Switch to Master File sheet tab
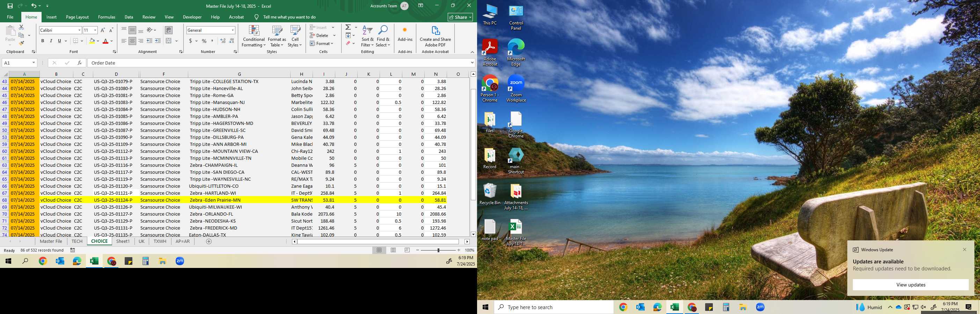 [x=51, y=241]
